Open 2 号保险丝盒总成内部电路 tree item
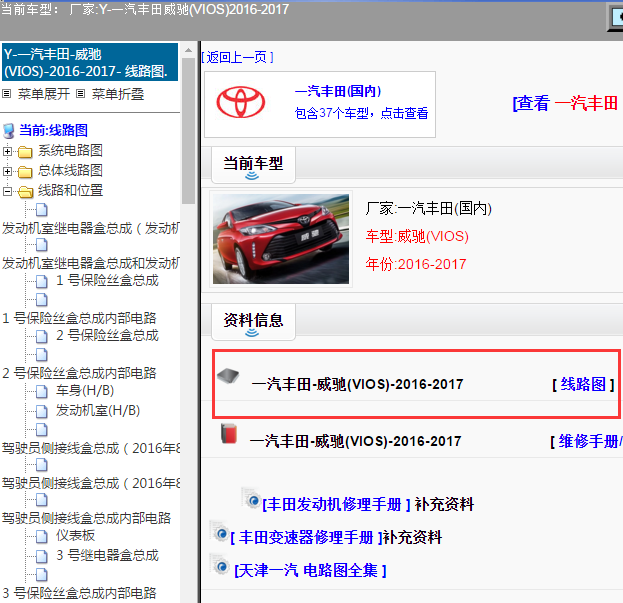623x603 pixels. tap(79, 373)
